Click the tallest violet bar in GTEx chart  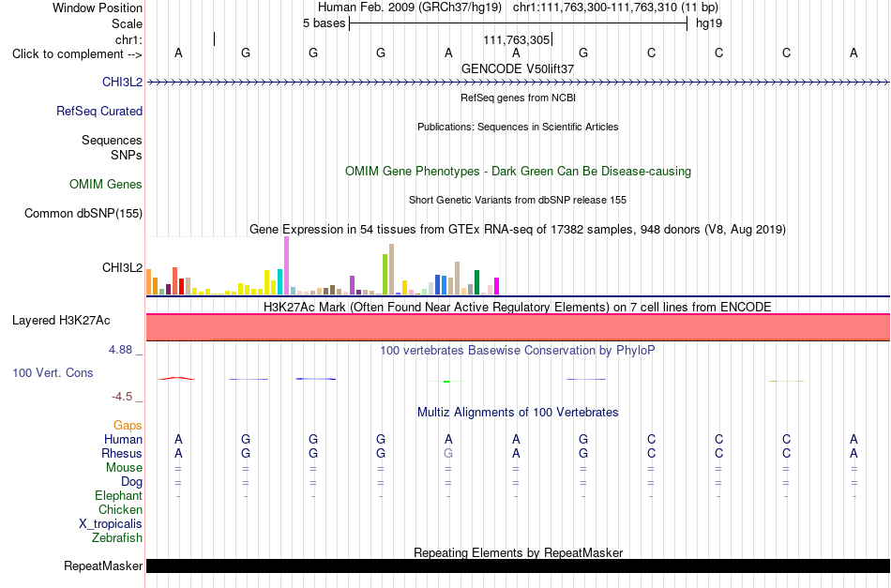(x=286, y=265)
